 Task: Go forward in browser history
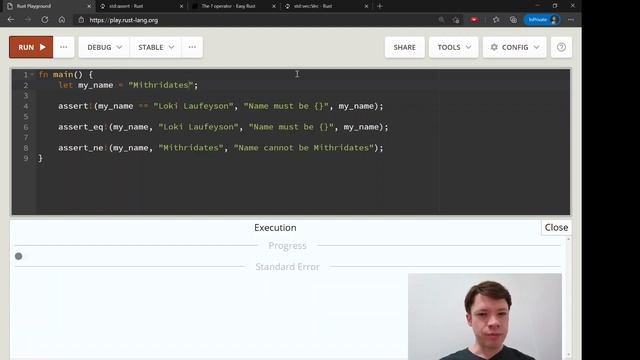(x=28, y=20)
